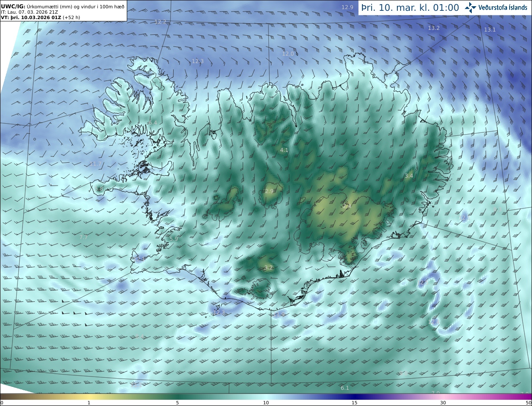Click the 3.4 value label
Image resolution: width=532 pixels, height=406 pixels.
pyautogui.click(x=409, y=176)
